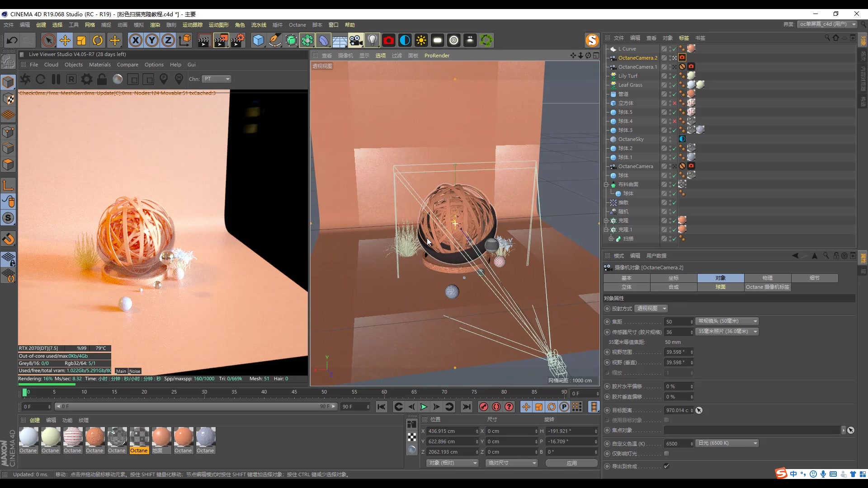Select the Rotate tool icon
This screenshot has height=488, width=868.
(98, 41)
